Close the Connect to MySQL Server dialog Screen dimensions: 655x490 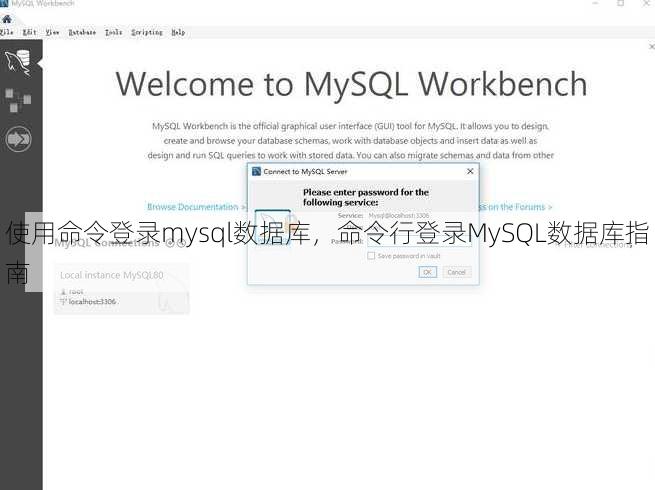[470, 171]
